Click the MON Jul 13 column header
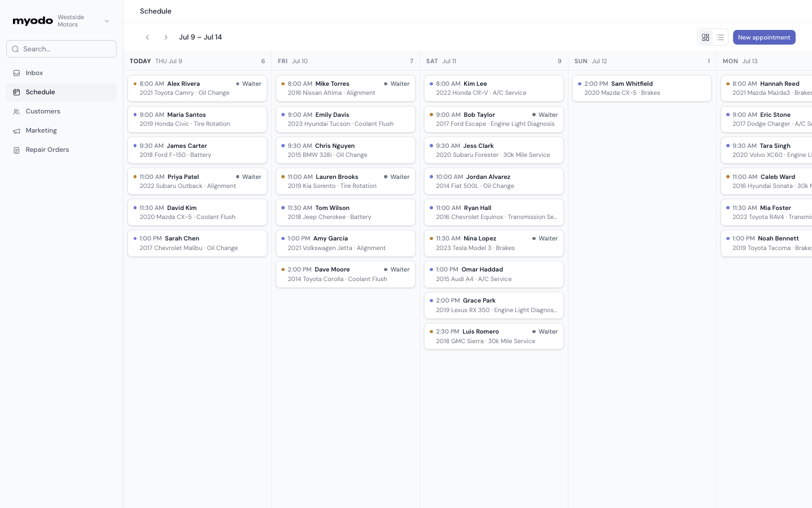The width and height of the screenshot is (812, 508). (764, 61)
